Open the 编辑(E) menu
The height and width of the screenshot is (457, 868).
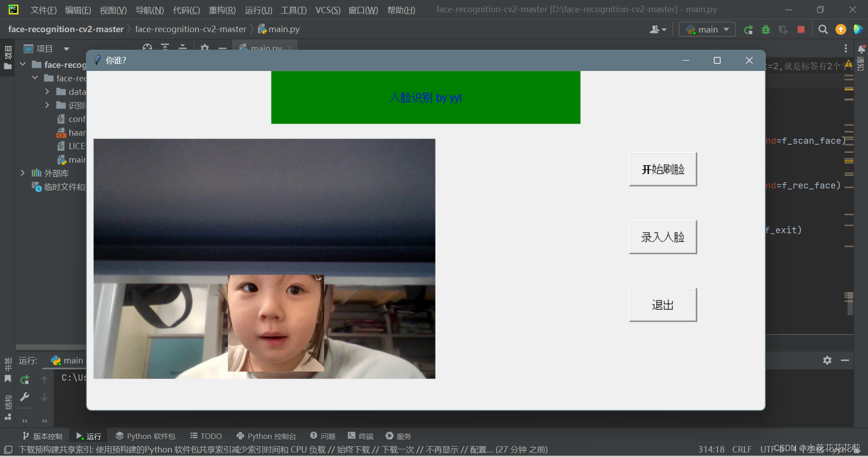coord(78,10)
